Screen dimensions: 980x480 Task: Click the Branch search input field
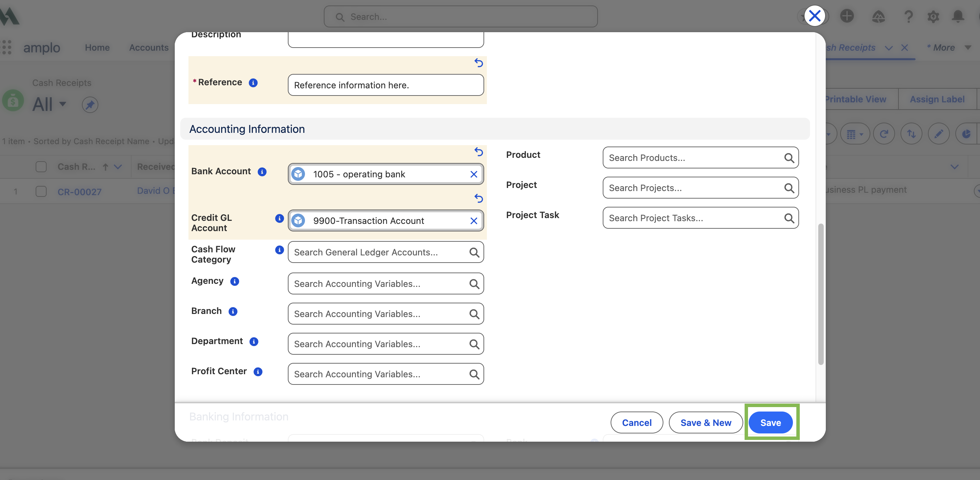[386, 314]
